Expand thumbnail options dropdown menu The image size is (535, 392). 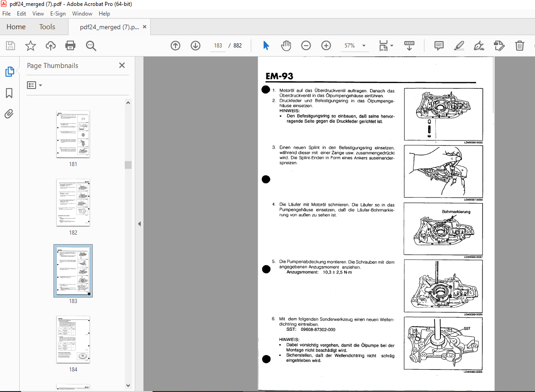coord(35,85)
